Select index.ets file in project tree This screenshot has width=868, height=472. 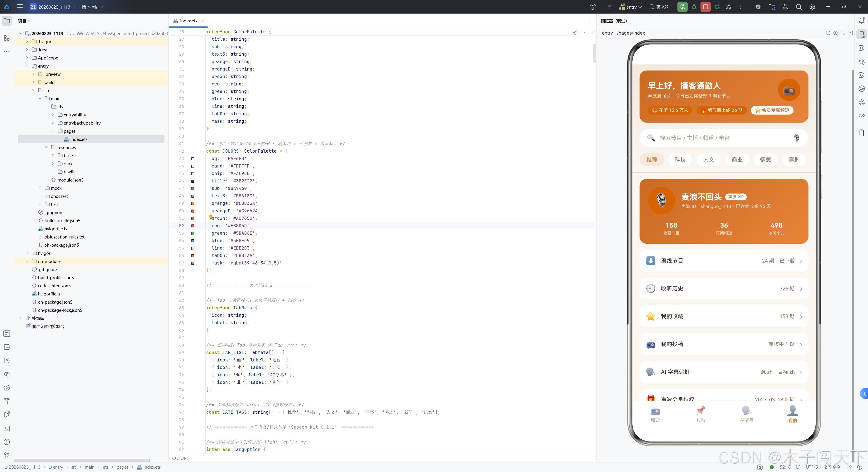91,139
